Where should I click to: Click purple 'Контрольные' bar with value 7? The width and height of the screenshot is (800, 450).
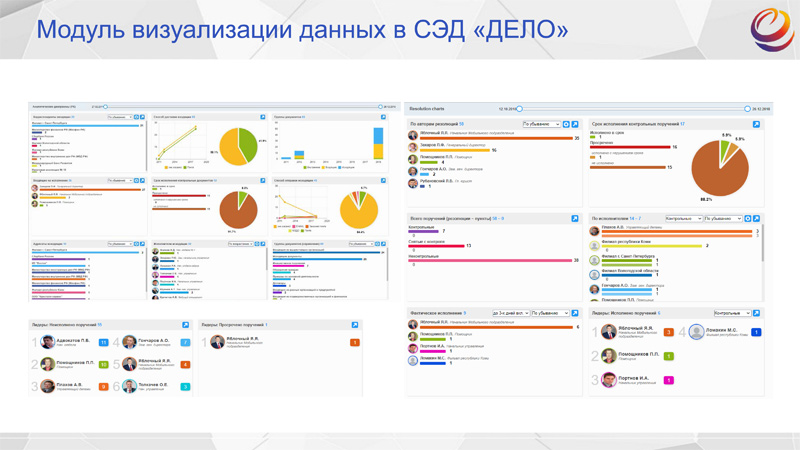(x=423, y=231)
